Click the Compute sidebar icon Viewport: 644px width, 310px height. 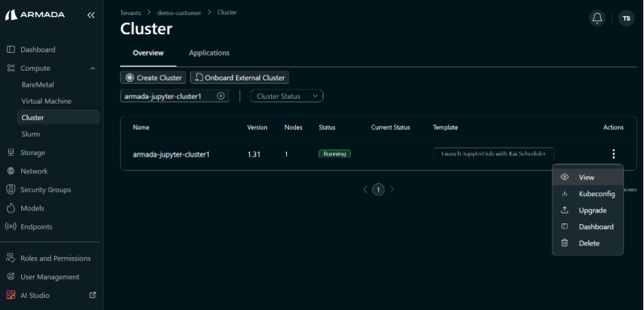click(11, 68)
